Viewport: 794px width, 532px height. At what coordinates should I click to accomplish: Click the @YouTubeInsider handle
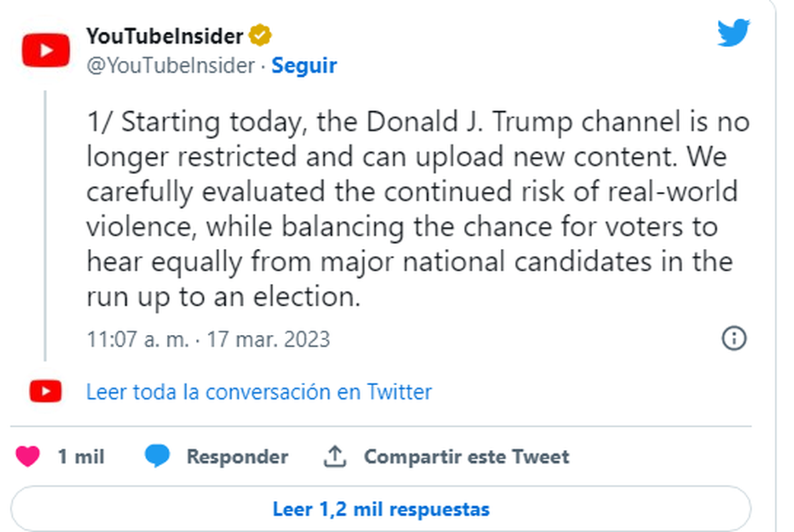[171, 66]
